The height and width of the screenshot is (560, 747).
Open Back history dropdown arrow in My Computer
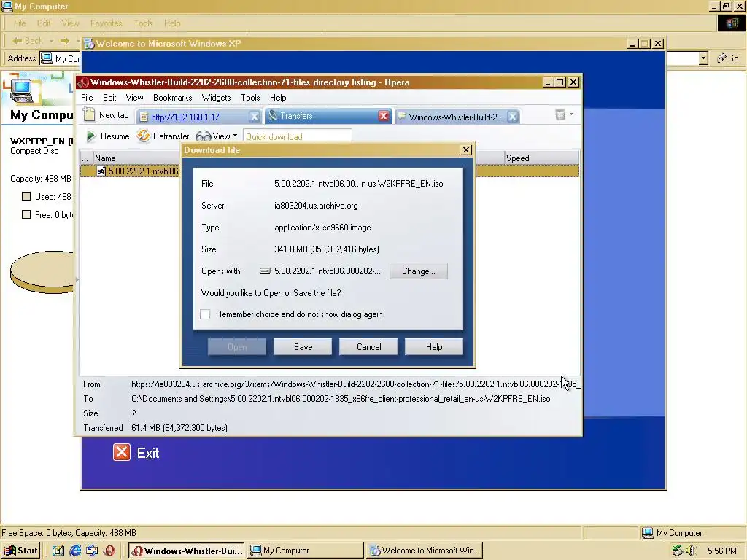coord(51,41)
